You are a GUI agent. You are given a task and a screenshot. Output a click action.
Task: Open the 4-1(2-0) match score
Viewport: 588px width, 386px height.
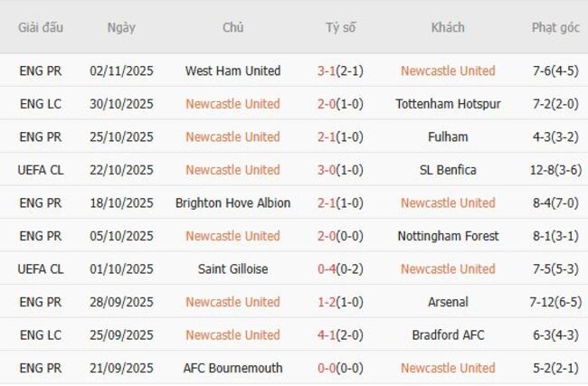pos(340,334)
